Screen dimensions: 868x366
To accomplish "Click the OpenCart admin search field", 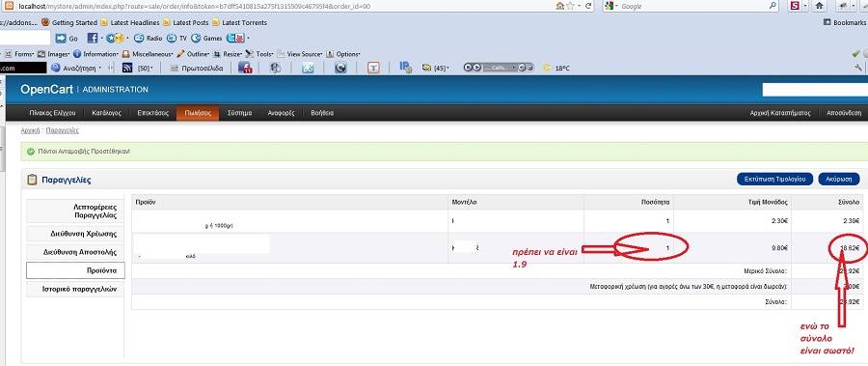I will tap(814, 89).
